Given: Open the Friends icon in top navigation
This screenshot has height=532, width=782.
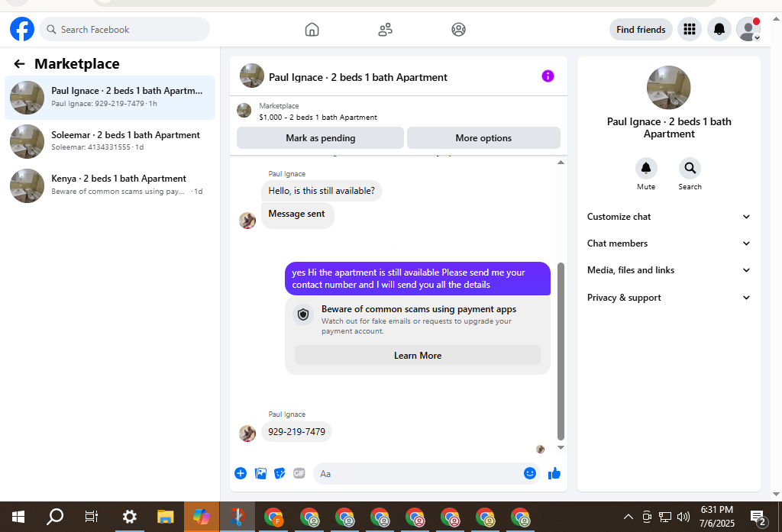Looking at the screenshot, I should (x=385, y=30).
